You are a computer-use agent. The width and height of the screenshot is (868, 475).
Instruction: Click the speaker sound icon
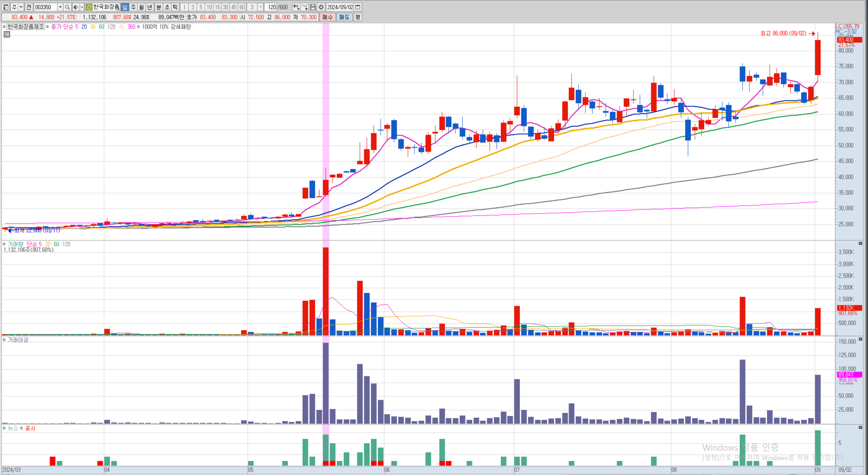[76, 7]
